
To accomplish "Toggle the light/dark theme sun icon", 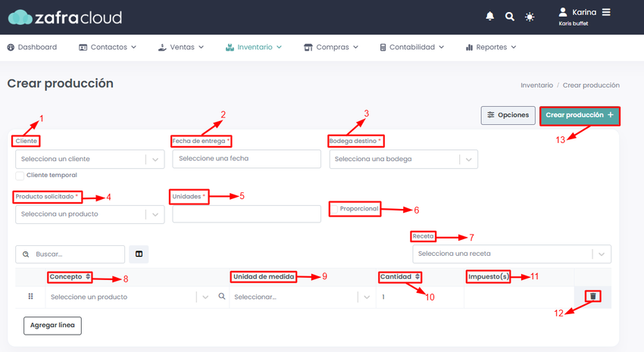I will (530, 17).
